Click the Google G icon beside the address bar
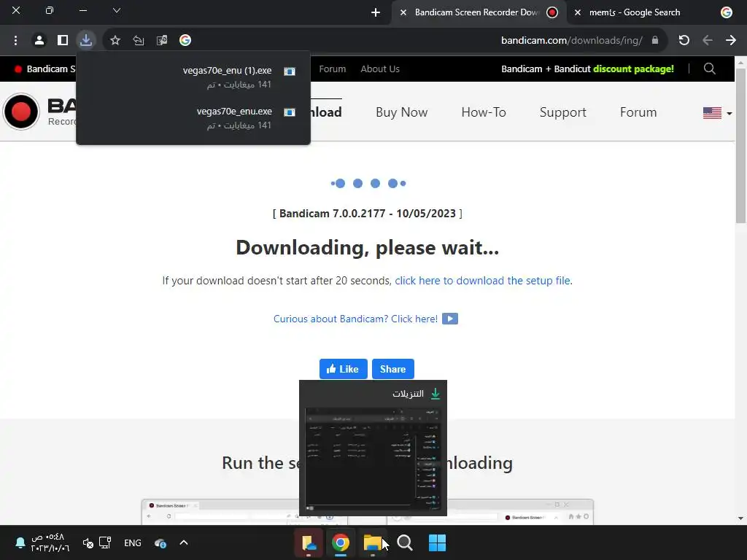 pyautogui.click(x=185, y=41)
